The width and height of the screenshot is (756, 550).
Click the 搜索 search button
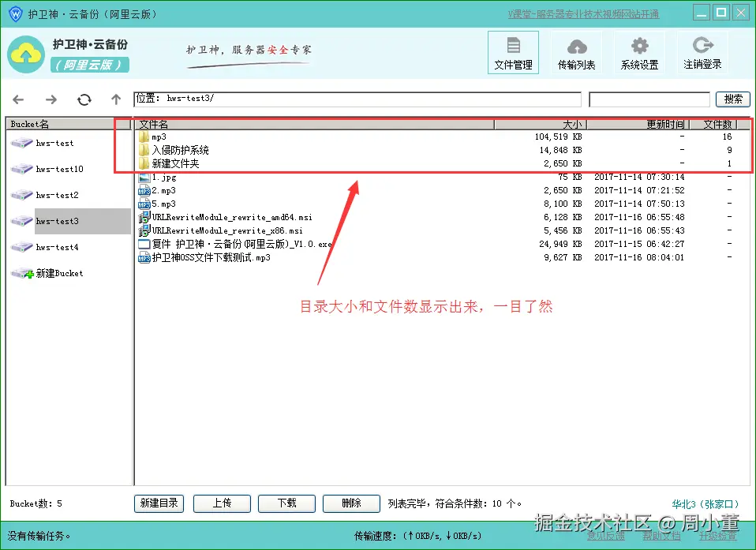pyautogui.click(x=733, y=99)
